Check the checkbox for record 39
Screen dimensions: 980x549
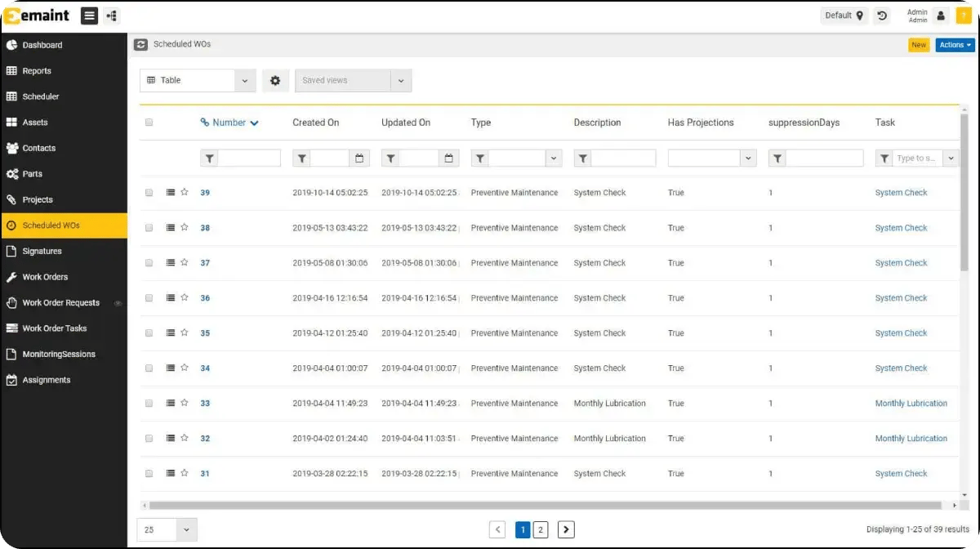149,193
